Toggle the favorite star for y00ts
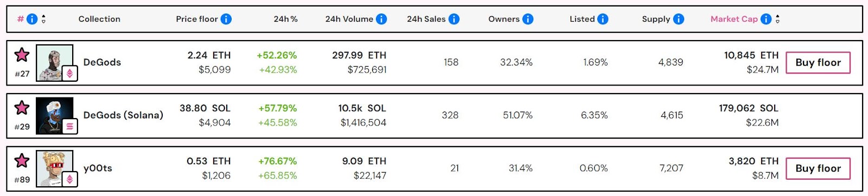 (x=22, y=161)
